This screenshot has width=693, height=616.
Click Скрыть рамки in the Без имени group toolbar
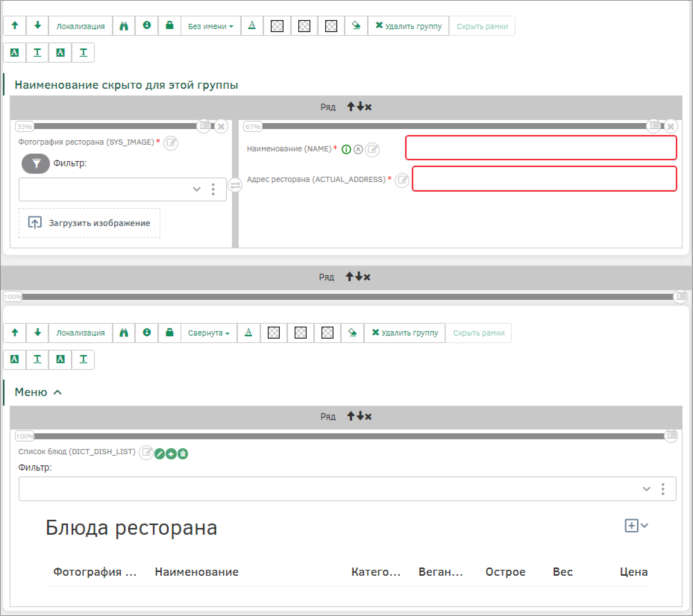click(x=482, y=26)
